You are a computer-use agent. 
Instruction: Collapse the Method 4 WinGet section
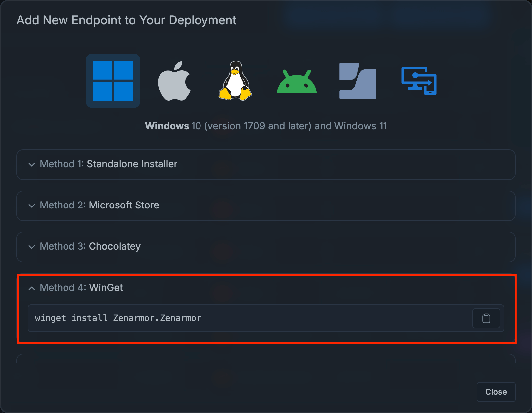coord(81,288)
